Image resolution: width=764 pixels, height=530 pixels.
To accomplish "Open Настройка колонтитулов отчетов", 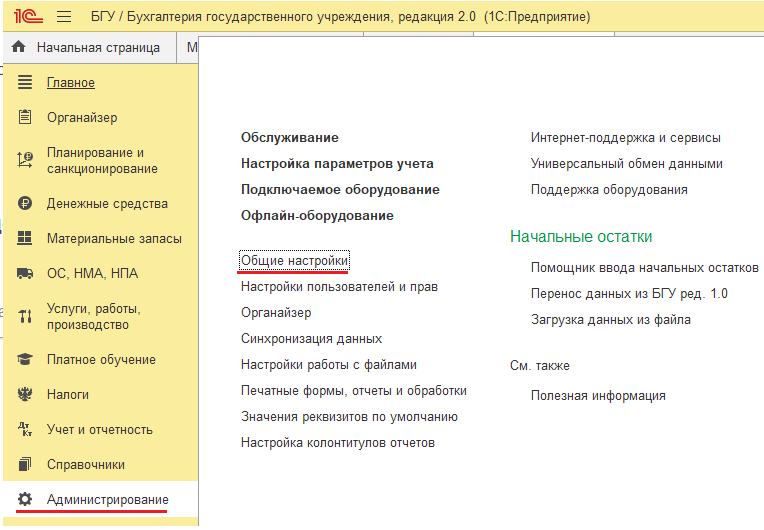I will pyautogui.click(x=338, y=443).
